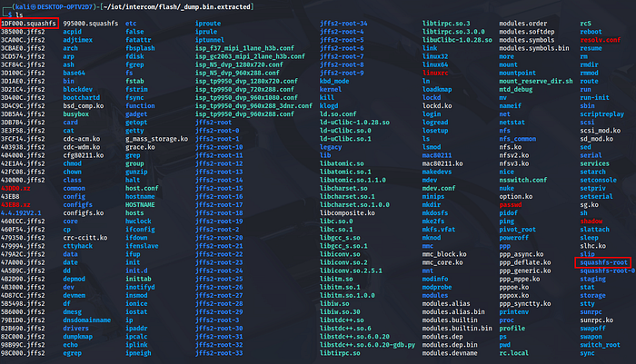The width and height of the screenshot is (636, 364).
Task: Click the jffs2-root-34 directory name
Action: pyautogui.click(x=343, y=23)
